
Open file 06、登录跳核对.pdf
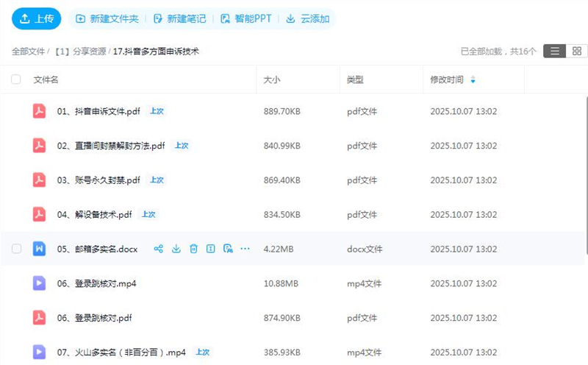(95, 318)
